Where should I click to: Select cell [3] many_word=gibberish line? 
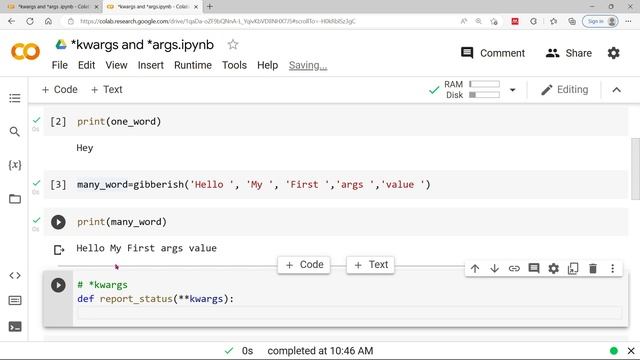(336, 184)
